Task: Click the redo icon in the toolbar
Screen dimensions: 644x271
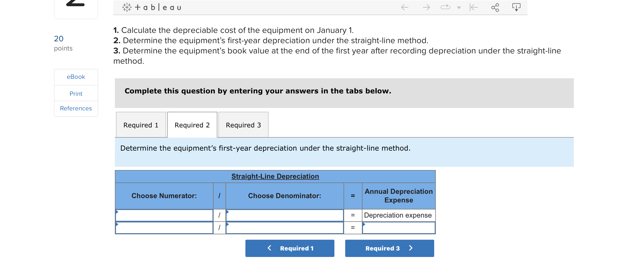Action: tap(445, 7)
